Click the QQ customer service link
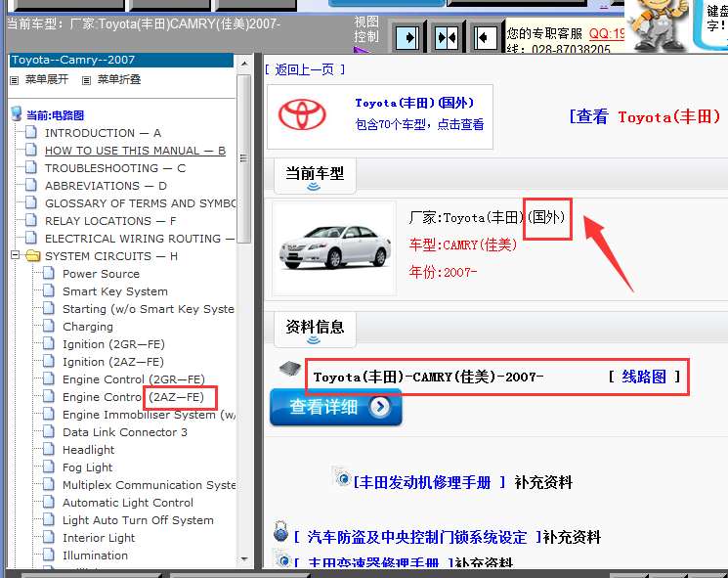728x578 pixels. coord(607,33)
